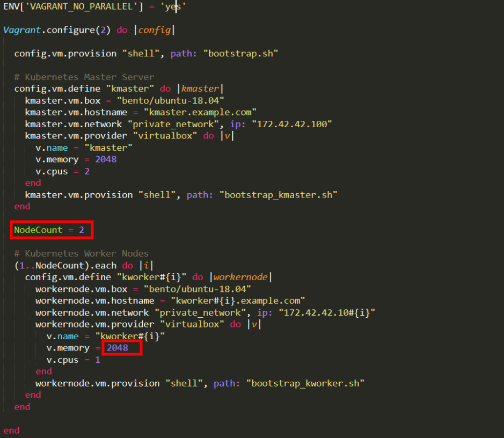Click the NodeCount variable name
Image resolution: width=504 pixels, height=438 pixels.
[38, 230]
